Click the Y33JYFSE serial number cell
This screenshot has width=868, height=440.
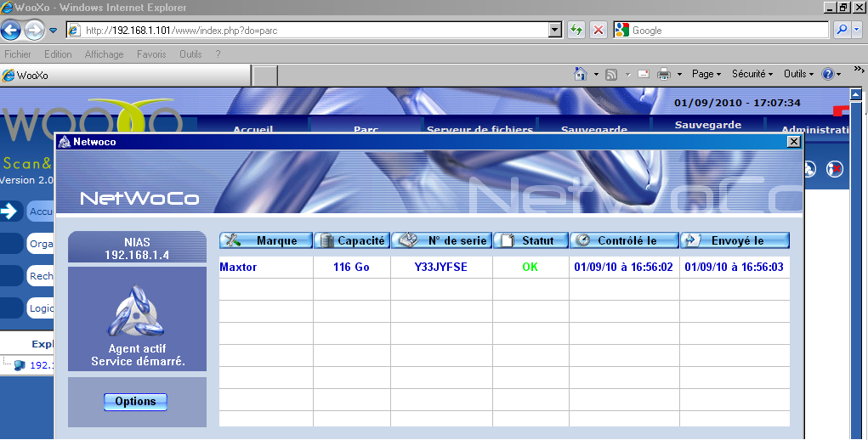coord(440,267)
